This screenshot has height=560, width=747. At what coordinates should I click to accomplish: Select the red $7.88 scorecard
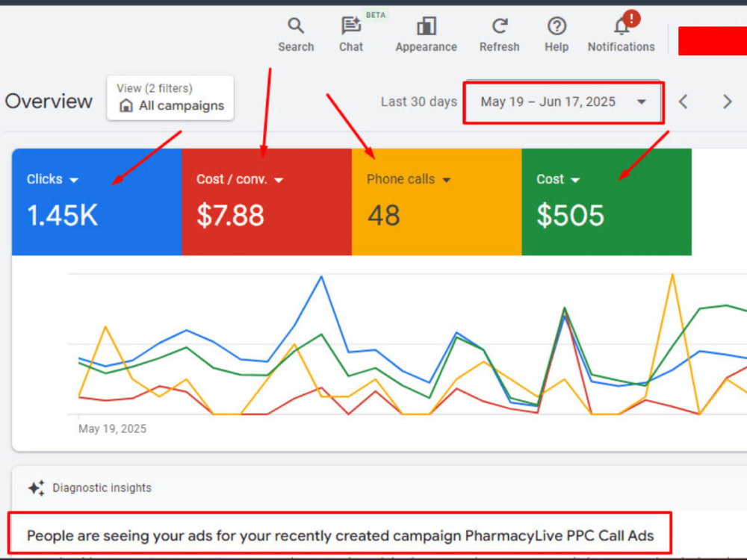[267, 202]
